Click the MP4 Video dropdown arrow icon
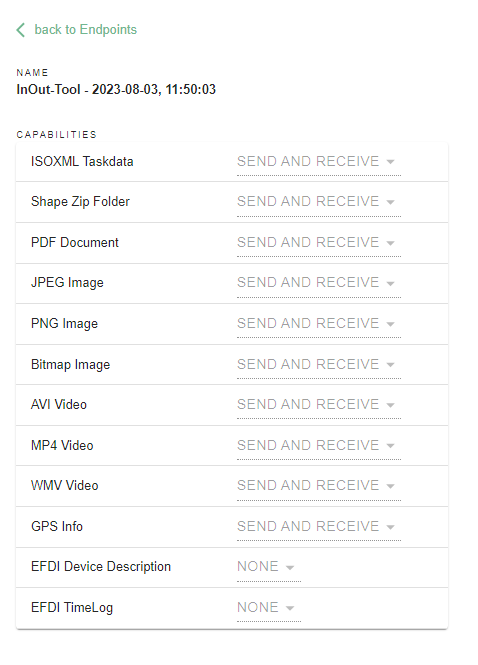Screen dimensions: 478x665 click(390, 446)
